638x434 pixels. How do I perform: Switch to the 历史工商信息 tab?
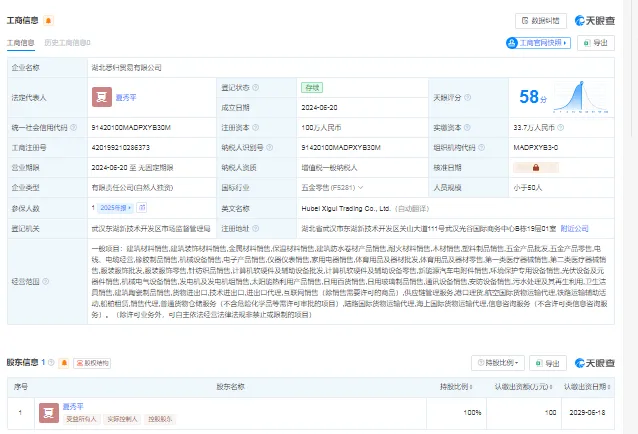tap(67, 43)
